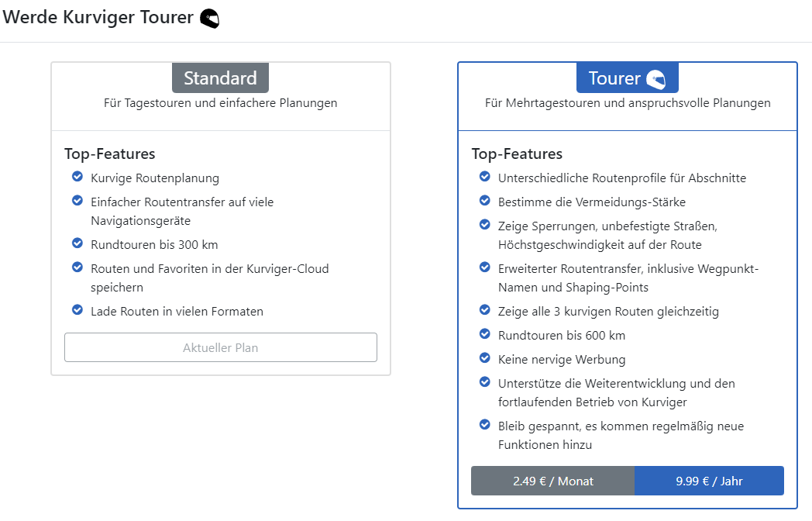812x521 pixels.
Task: Click the Für Tagestouren subtitle text
Action: click(x=220, y=103)
